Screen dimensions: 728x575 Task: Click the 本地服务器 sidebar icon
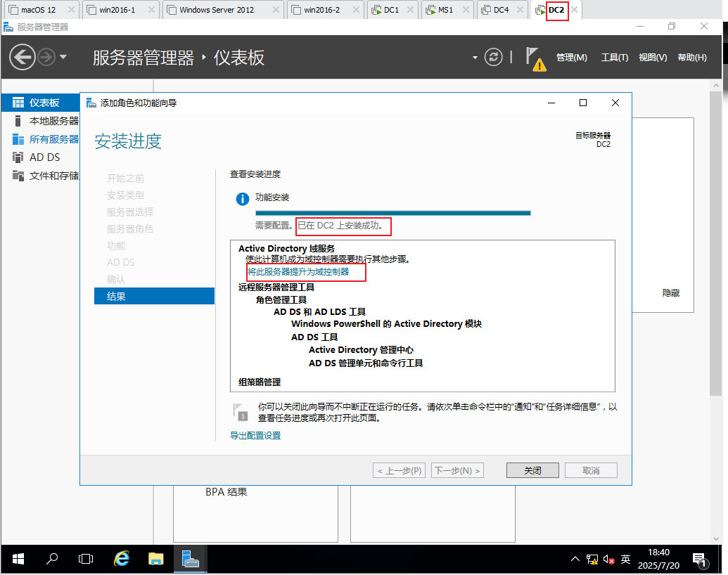point(18,121)
